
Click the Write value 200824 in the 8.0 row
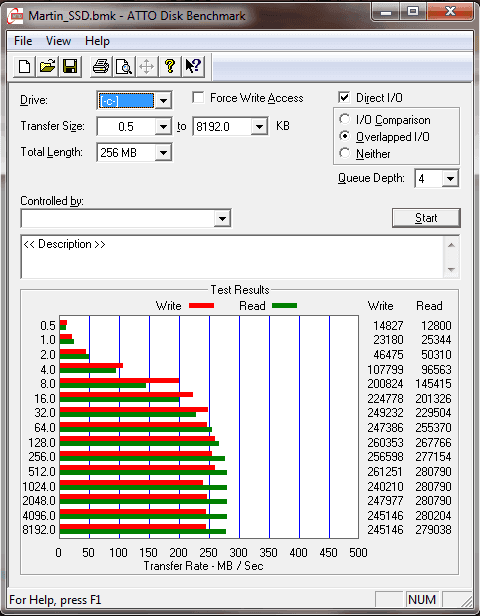(385, 384)
